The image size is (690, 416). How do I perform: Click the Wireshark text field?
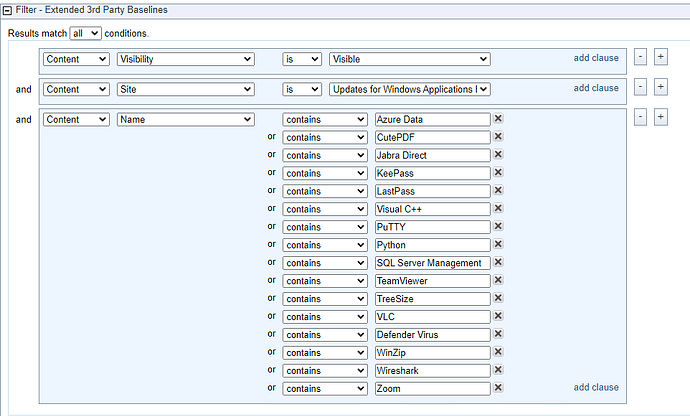pos(433,371)
